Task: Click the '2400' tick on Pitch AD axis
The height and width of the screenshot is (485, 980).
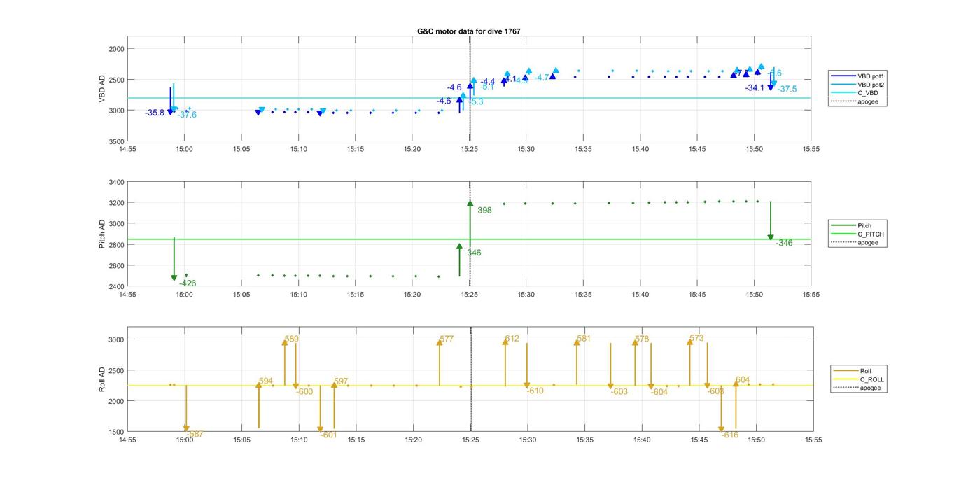Action: 116,286
